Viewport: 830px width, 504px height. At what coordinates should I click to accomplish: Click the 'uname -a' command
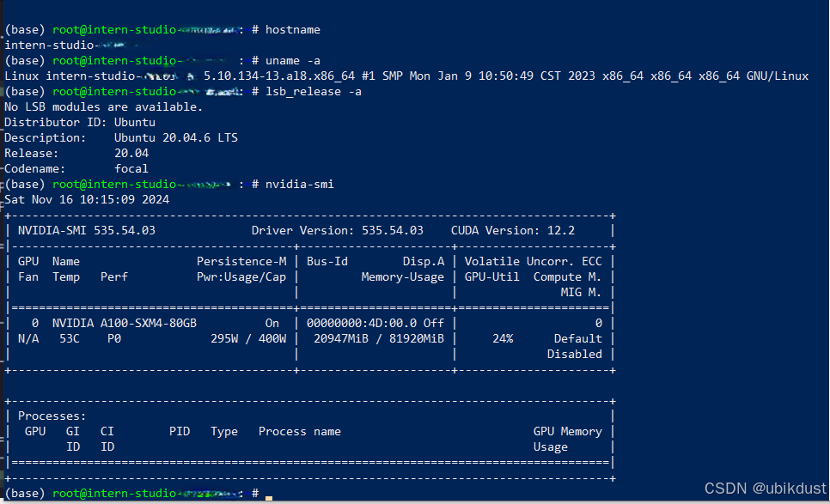[x=293, y=61]
